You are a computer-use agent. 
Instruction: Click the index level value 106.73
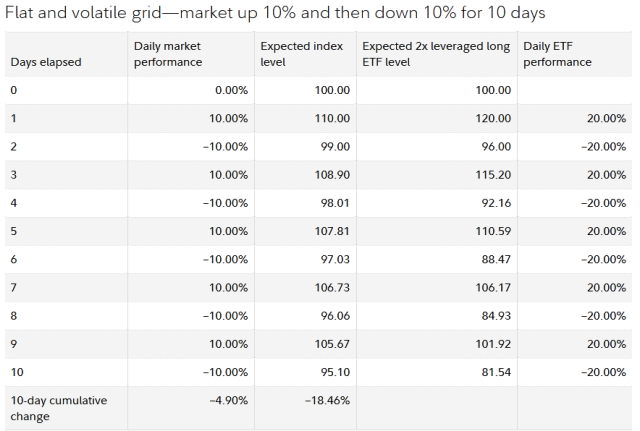pyautogui.click(x=332, y=287)
